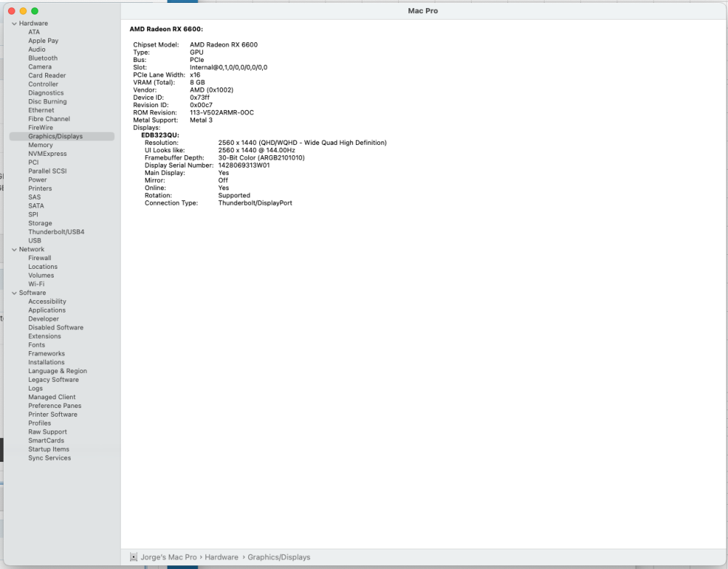Open the Logs entry
The width and height of the screenshot is (728, 569).
(x=35, y=388)
